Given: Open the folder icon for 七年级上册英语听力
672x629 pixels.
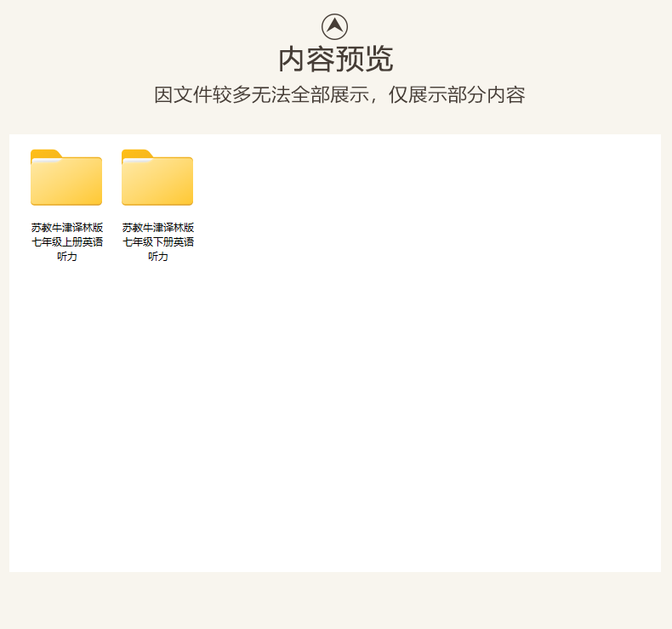Looking at the screenshot, I should coord(66,178).
